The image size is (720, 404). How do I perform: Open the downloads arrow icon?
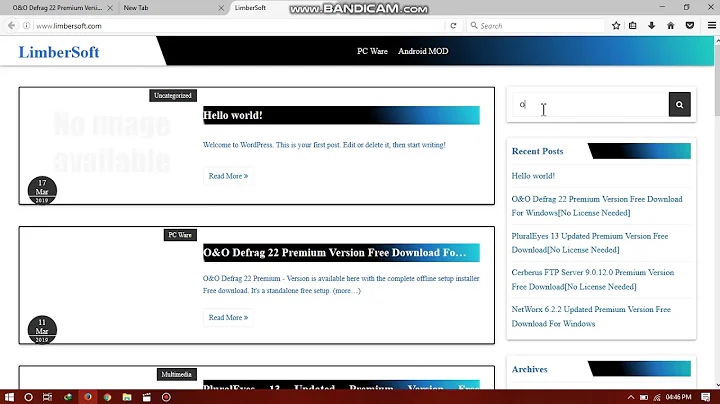pyautogui.click(x=652, y=26)
